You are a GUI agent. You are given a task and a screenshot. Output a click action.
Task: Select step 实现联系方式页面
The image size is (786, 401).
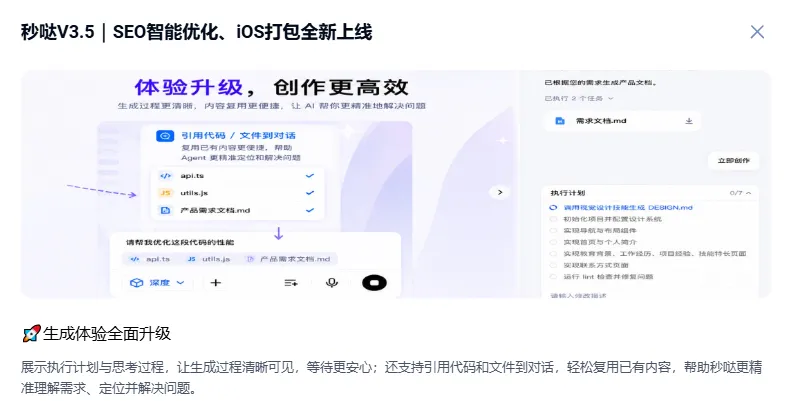596,265
